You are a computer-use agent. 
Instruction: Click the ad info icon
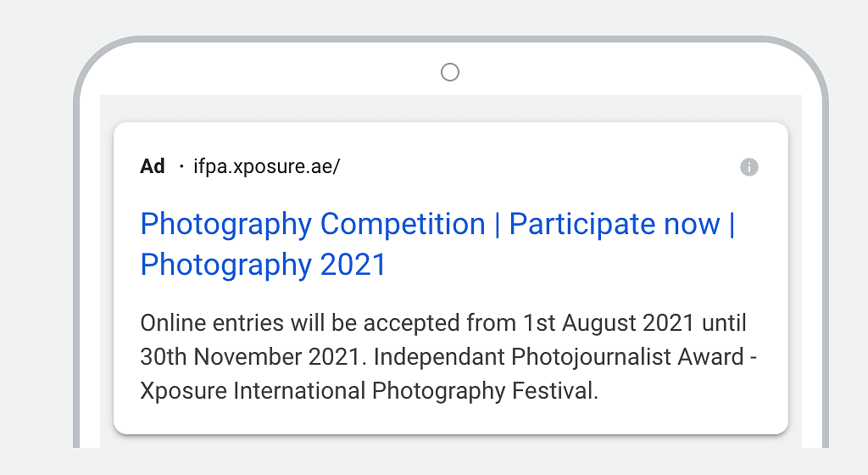coord(748,167)
